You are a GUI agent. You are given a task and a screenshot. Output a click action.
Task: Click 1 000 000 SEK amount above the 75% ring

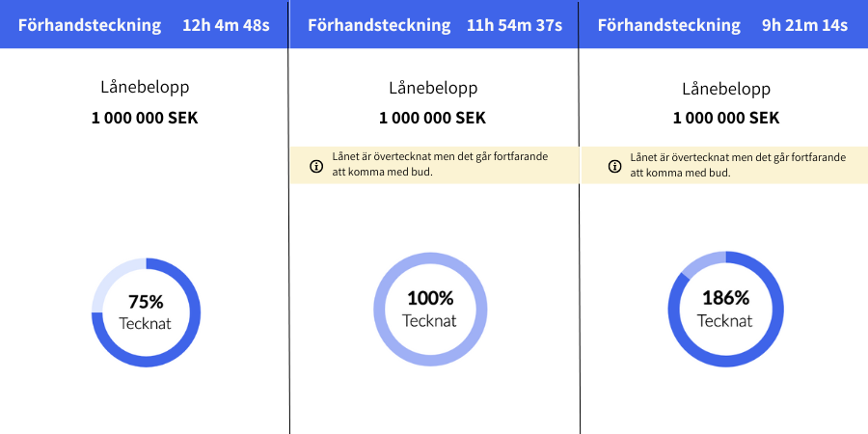click(145, 119)
